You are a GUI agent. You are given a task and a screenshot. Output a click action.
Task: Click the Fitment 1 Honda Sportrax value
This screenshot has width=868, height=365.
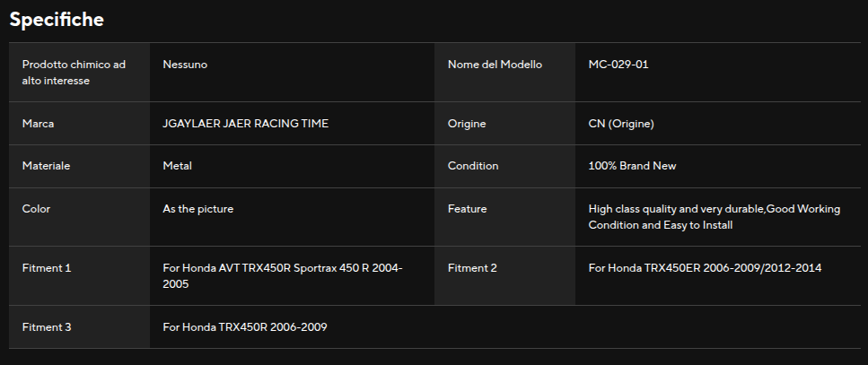[x=283, y=275]
